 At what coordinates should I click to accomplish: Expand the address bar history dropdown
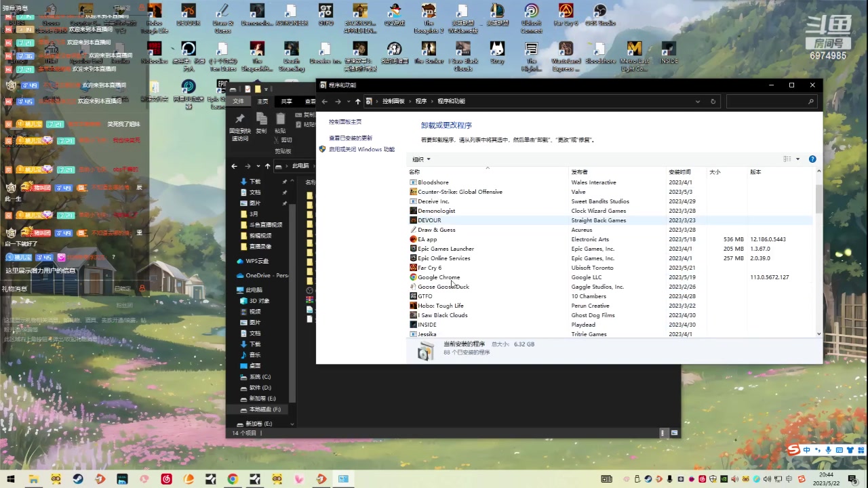pos(698,102)
